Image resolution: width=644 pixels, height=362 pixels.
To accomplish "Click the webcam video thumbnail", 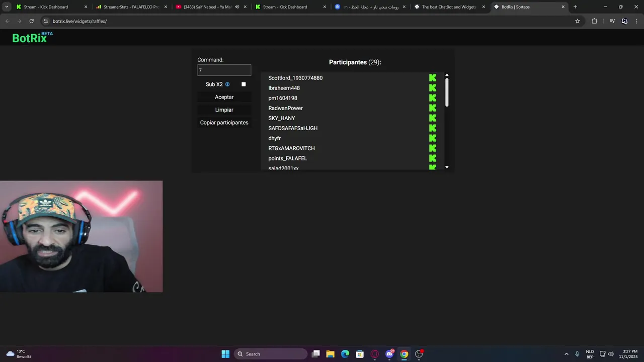I will 81,236.
